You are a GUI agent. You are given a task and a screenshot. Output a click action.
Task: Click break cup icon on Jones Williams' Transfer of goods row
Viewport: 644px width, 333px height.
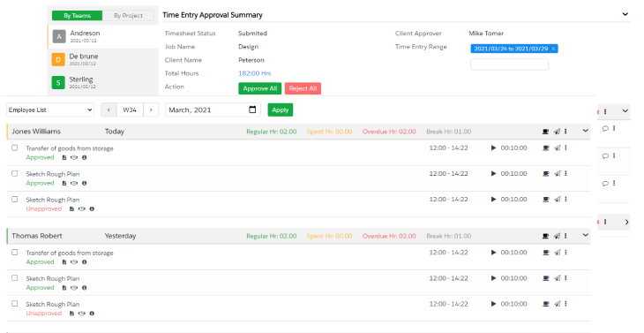click(546, 148)
